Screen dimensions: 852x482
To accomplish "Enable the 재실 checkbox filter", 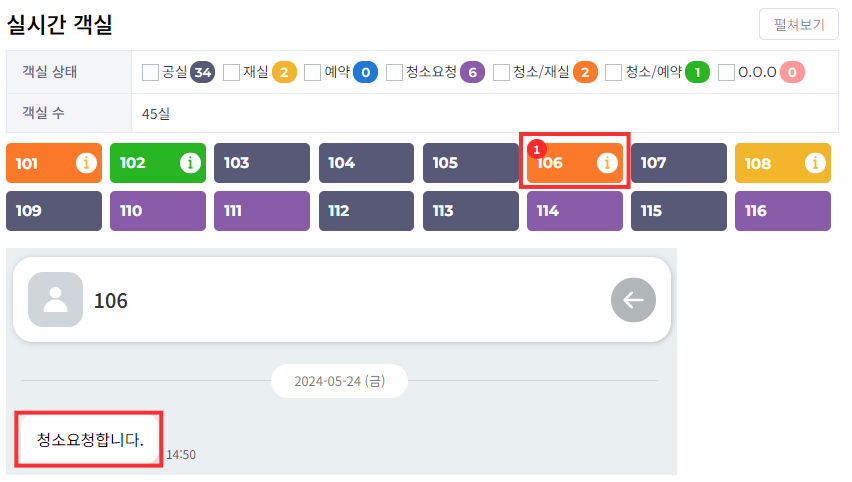I will tap(232, 72).
